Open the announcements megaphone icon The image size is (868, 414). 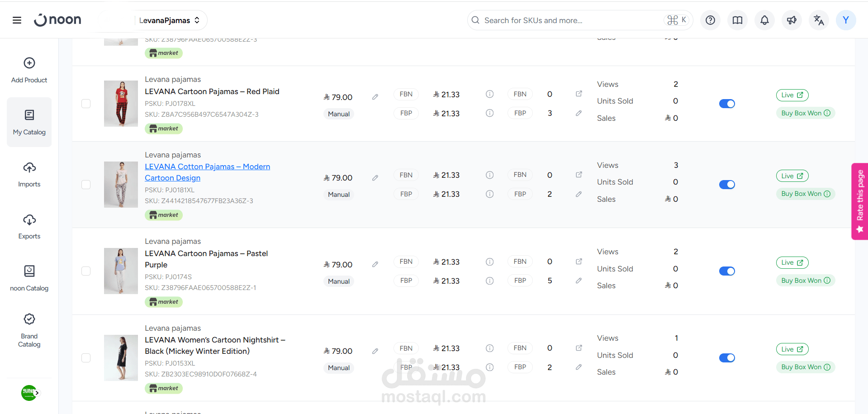click(792, 20)
